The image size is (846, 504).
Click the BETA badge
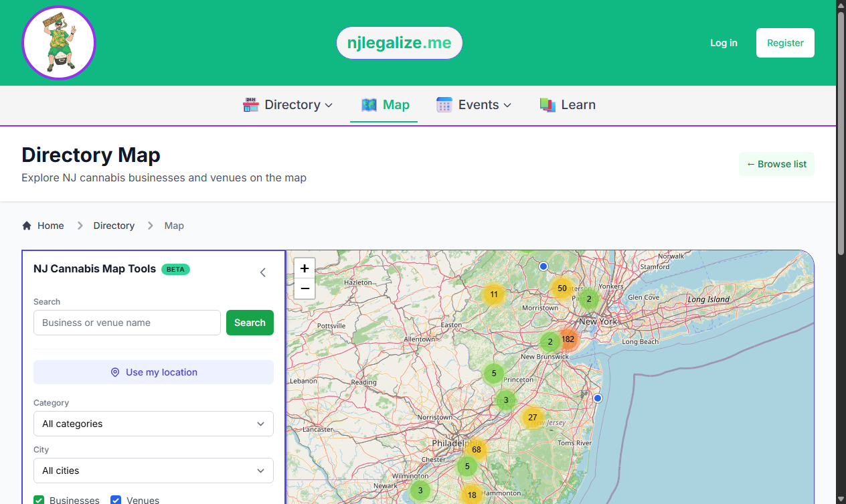point(175,269)
